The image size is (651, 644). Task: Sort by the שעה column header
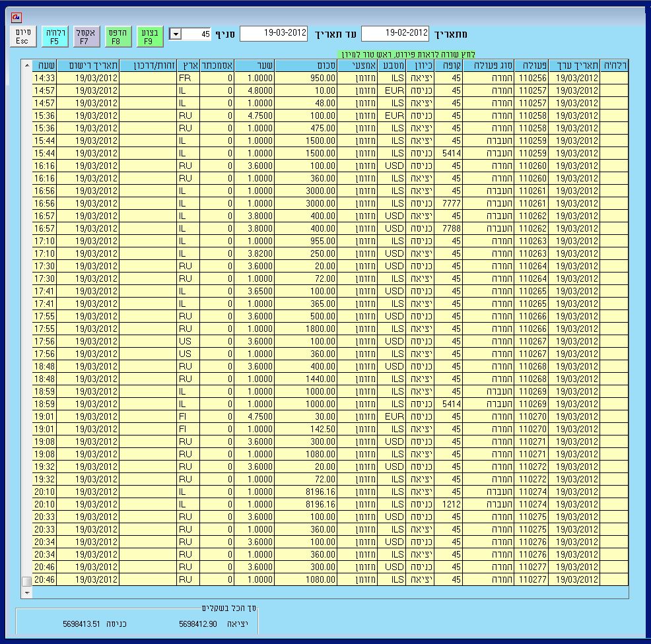[x=44, y=65]
